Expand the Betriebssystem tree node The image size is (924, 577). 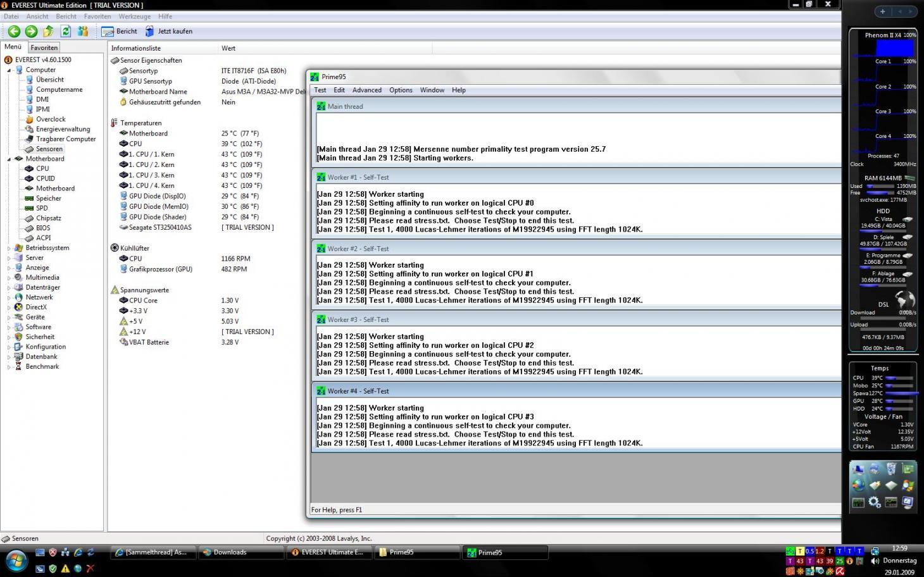9,248
